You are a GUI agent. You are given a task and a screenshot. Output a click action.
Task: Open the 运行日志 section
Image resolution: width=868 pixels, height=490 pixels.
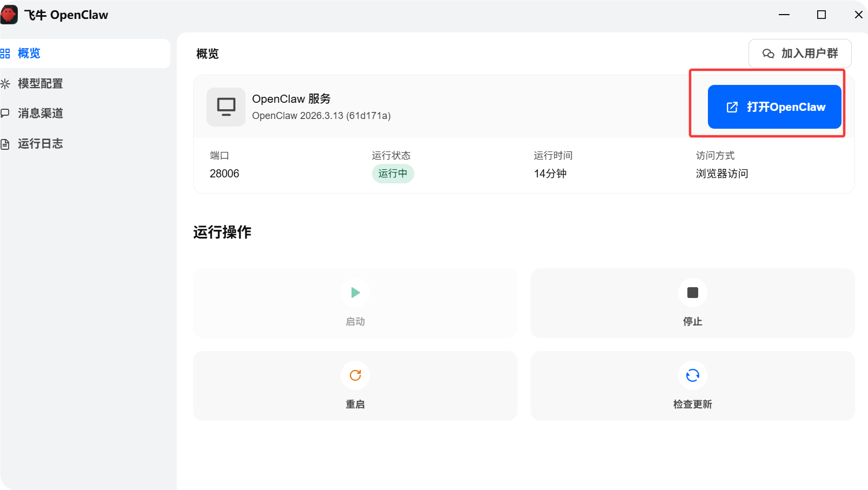39,143
